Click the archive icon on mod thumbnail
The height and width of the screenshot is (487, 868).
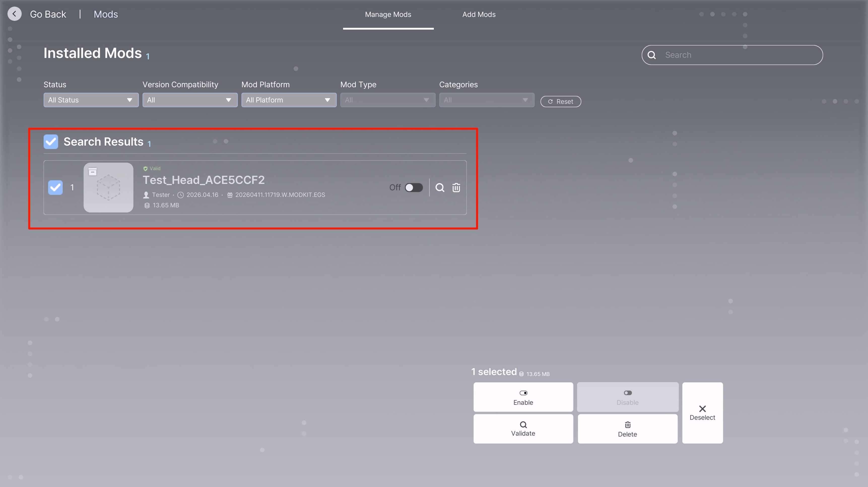tap(93, 172)
